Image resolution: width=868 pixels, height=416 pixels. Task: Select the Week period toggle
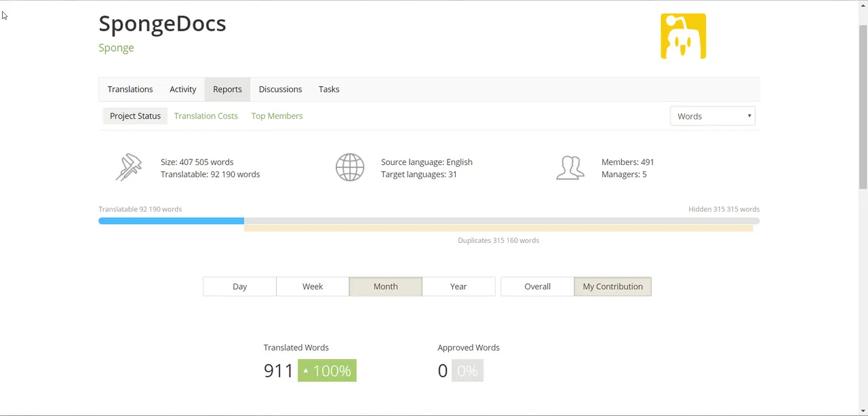(x=313, y=286)
